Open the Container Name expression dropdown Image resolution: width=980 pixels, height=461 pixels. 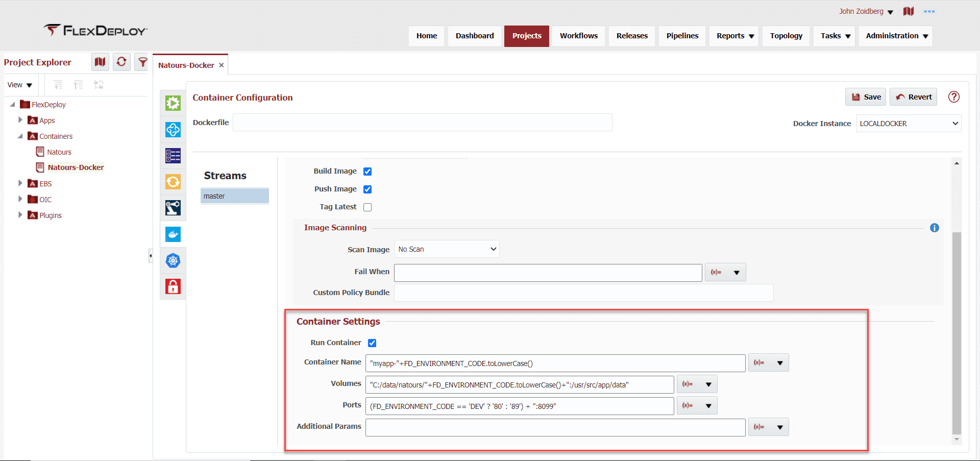pyautogui.click(x=769, y=362)
